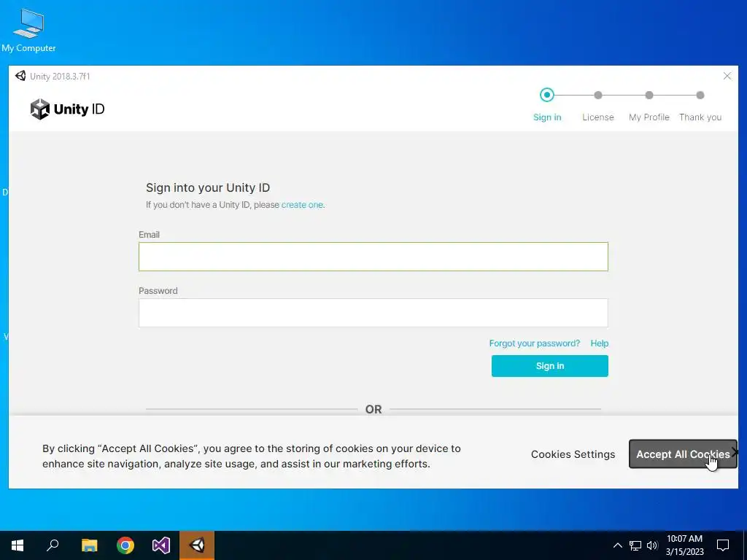Follow the 'create one' link
The width and height of the screenshot is (747, 560).
(x=302, y=205)
